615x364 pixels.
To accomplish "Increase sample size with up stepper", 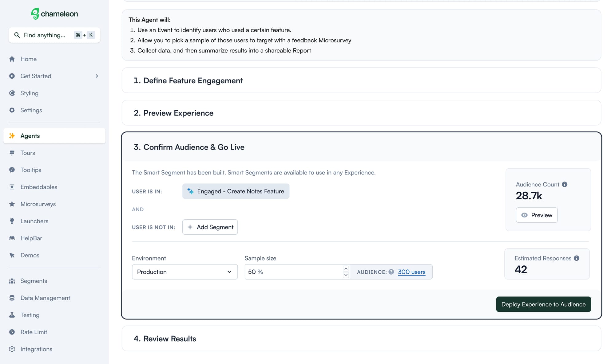I will [346, 268].
